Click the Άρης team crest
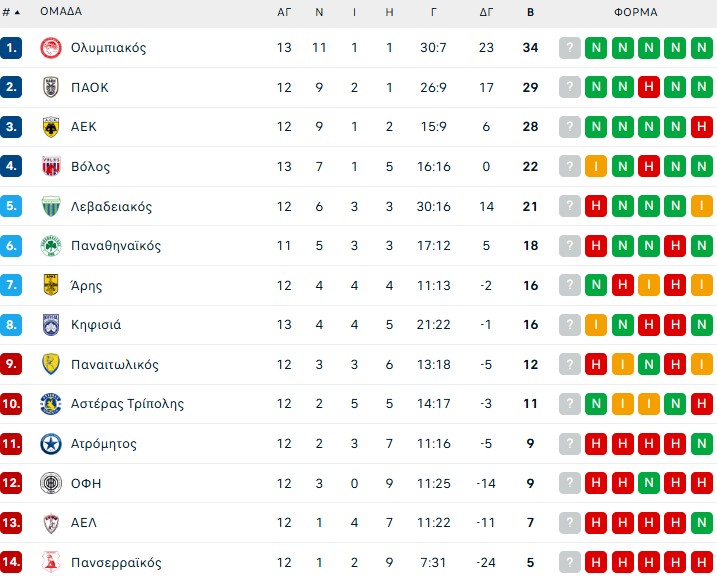Image resolution: width=717 pixels, height=580 pixels. [51, 285]
